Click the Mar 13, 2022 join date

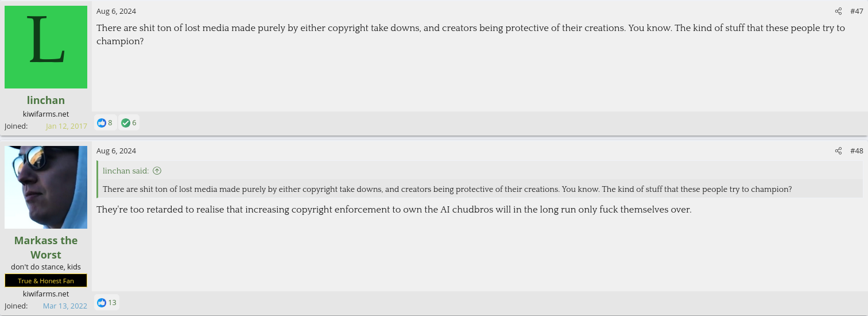pos(65,306)
